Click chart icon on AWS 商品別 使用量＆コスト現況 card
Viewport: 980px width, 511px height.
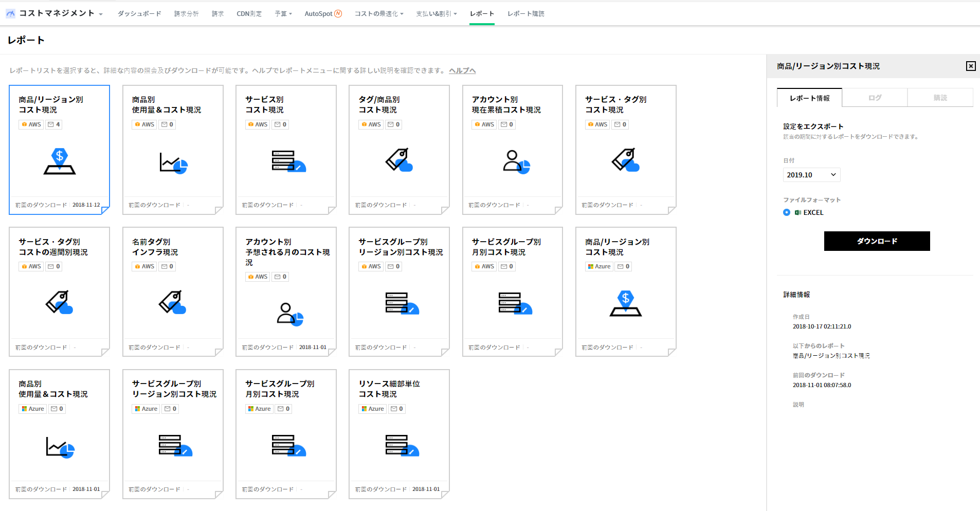point(173,163)
